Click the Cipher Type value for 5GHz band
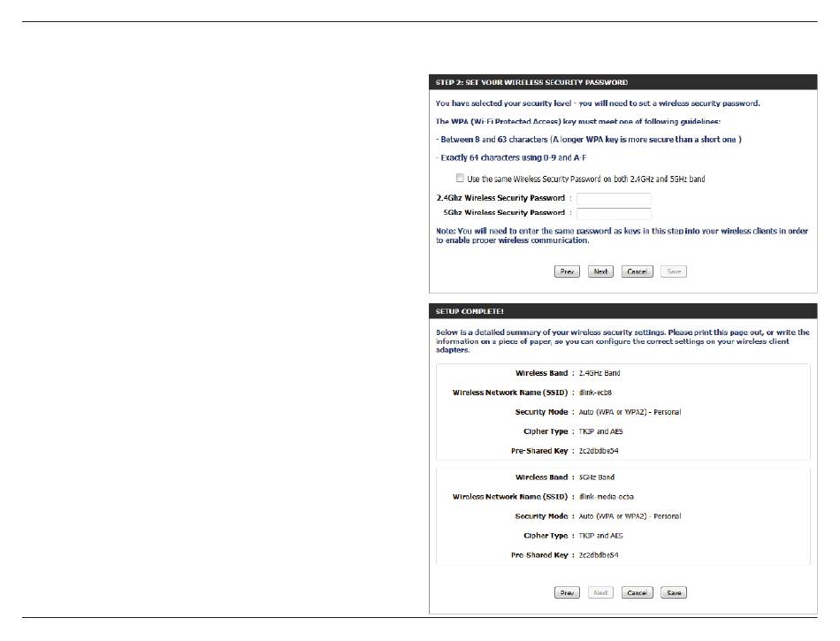Viewport: 840px width, 641px height. coord(600,536)
